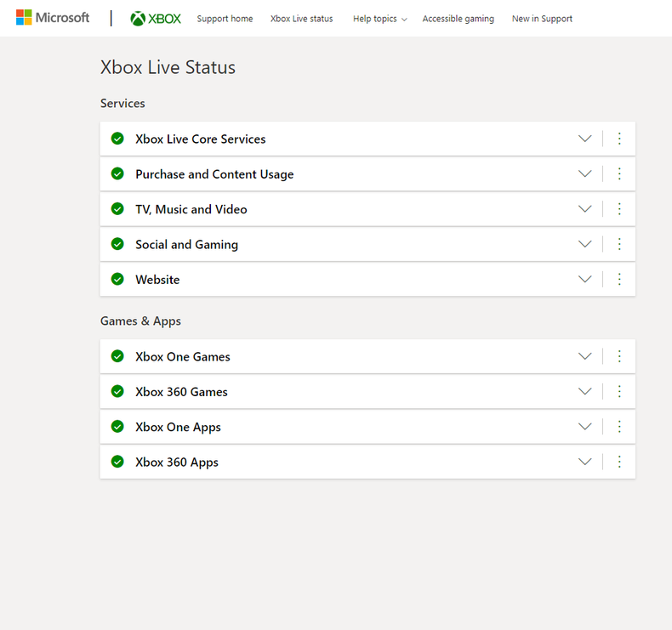Open three-dot menu for Xbox One Games
672x630 pixels.
[x=619, y=356]
